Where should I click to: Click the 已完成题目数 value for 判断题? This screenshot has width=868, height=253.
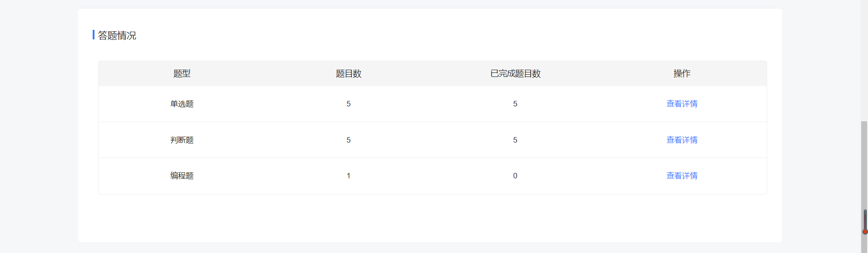point(515,140)
